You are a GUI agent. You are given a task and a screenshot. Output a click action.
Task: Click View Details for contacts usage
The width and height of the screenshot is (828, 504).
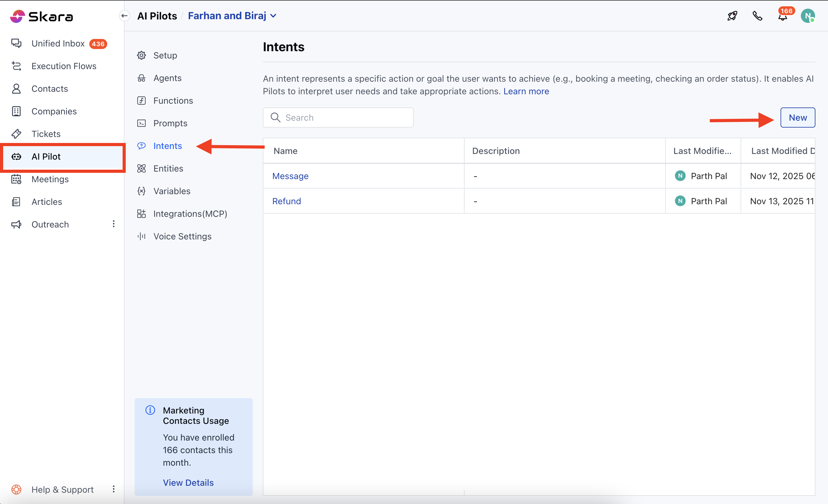click(x=188, y=483)
